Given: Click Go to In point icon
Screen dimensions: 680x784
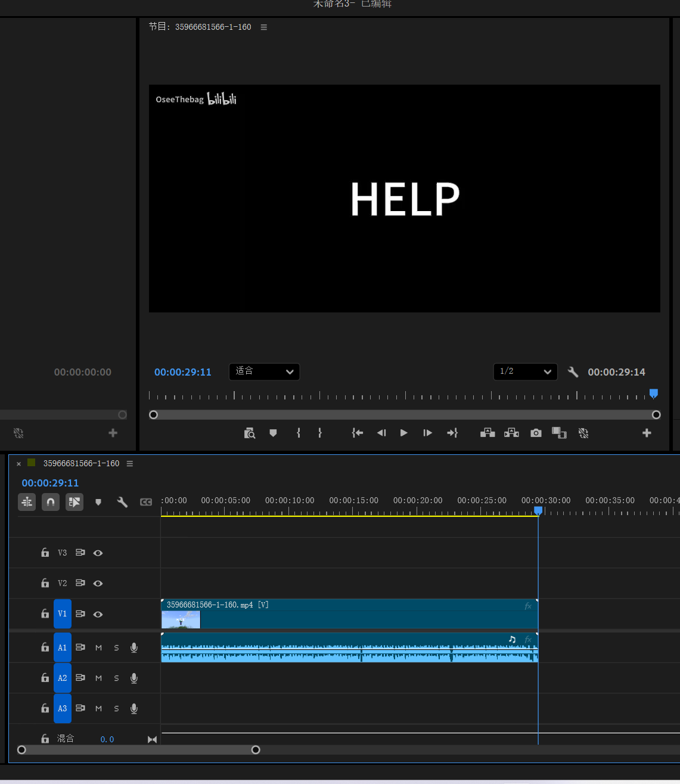Looking at the screenshot, I should click(358, 433).
